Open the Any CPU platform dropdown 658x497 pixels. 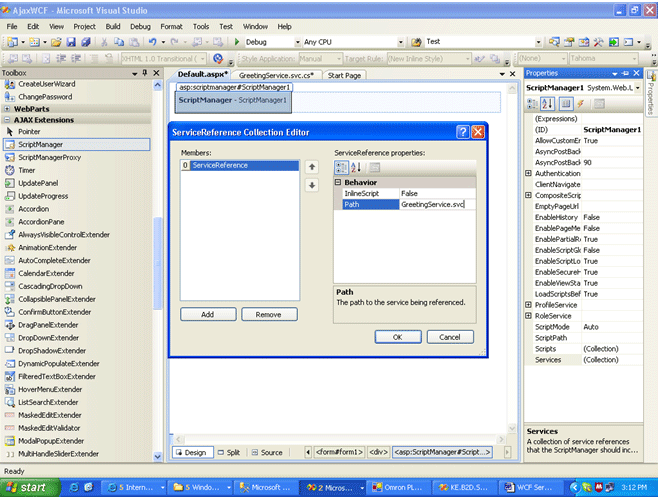point(400,42)
